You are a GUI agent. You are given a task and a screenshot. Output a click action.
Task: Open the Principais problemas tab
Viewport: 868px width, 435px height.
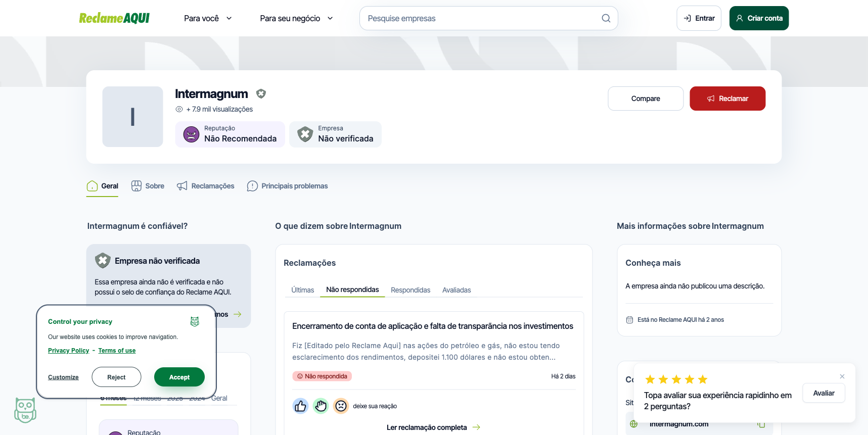point(287,186)
